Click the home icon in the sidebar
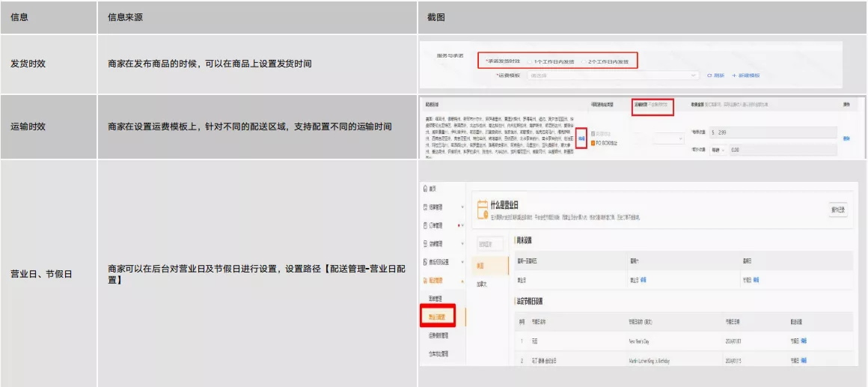The image size is (868, 387). pos(426,187)
